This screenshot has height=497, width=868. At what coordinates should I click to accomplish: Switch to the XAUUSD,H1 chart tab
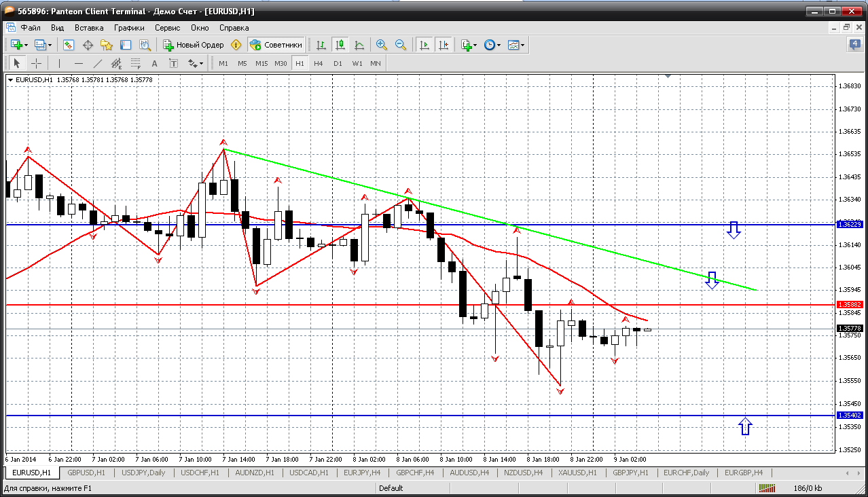pos(577,473)
